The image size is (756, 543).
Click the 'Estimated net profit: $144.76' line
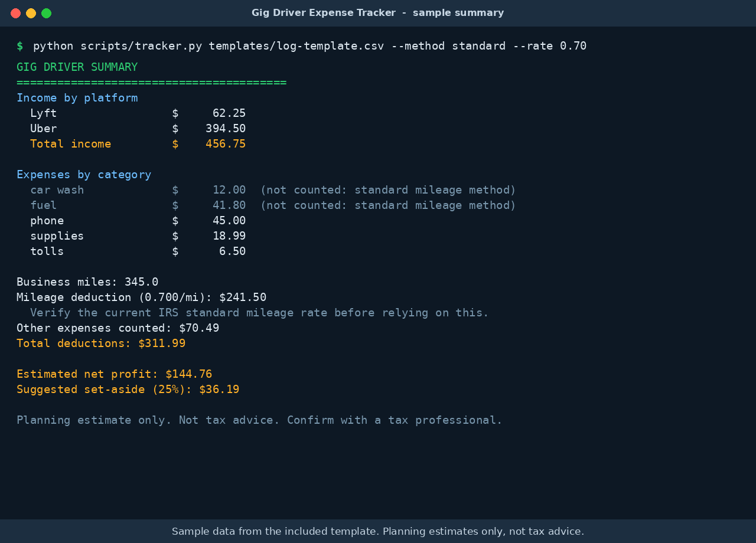115,374
